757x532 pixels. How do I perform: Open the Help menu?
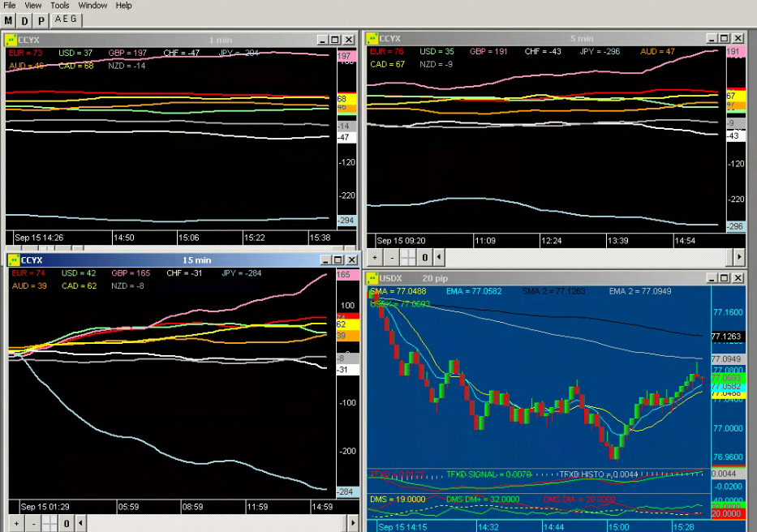[123, 6]
